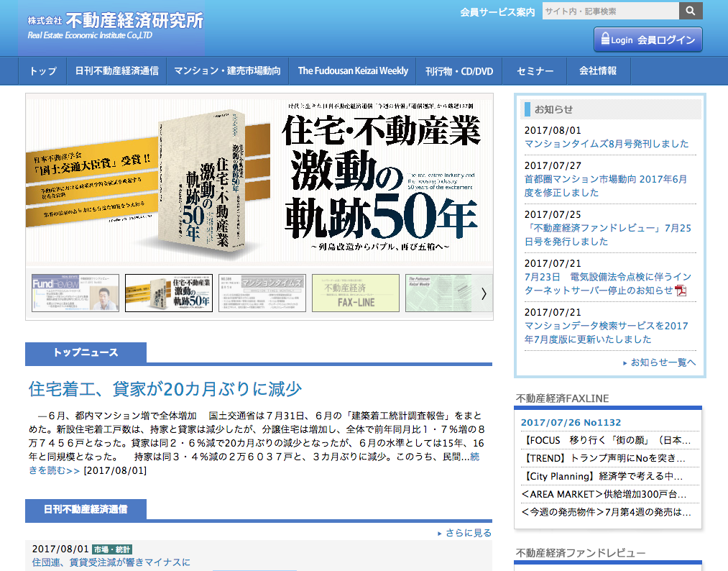This screenshot has height=571, width=728.
Task: Advance the banner carousel with the right arrow
Action: click(x=484, y=293)
